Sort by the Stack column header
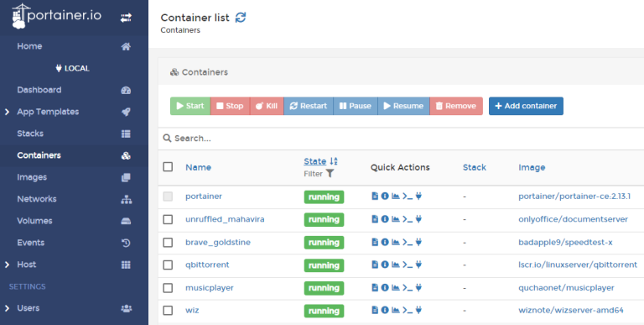 [475, 167]
